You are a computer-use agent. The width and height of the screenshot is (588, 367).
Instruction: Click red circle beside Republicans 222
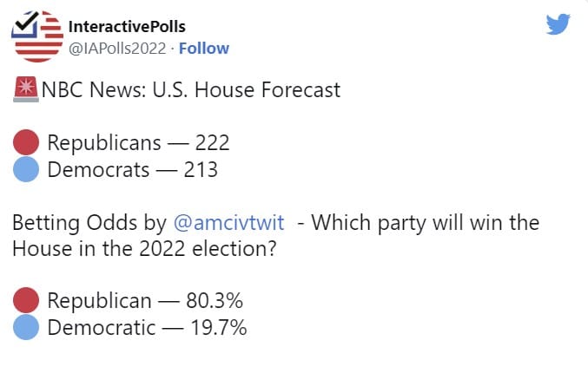coord(27,141)
